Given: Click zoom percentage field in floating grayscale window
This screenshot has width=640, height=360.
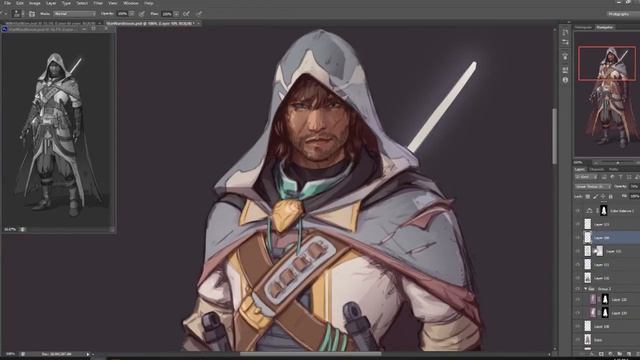Looking at the screenshot, I should (10, 229).
